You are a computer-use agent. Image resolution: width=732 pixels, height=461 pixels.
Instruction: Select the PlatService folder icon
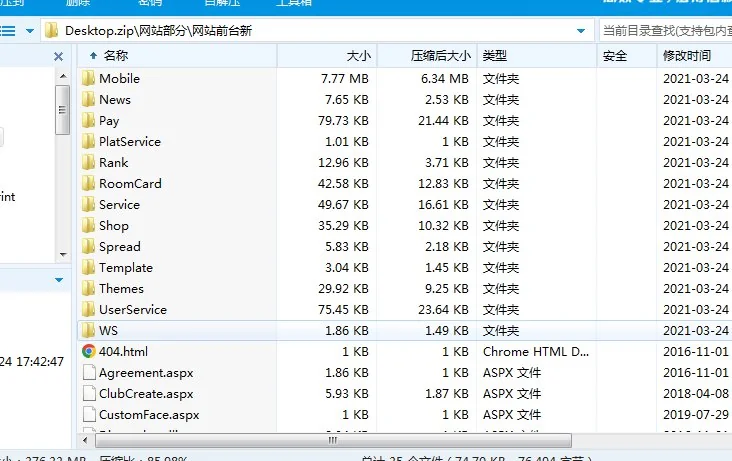tap(88, 142)
